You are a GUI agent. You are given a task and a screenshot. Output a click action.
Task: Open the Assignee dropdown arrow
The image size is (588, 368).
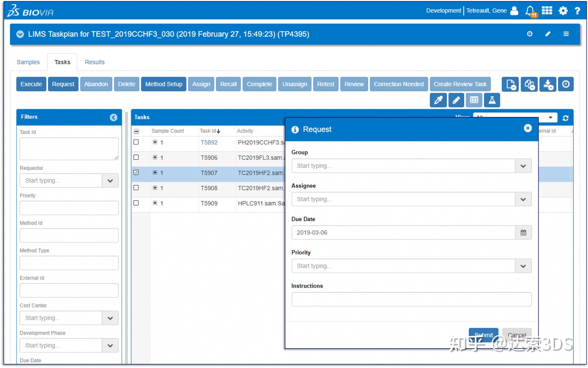click(x=523, y=199)
